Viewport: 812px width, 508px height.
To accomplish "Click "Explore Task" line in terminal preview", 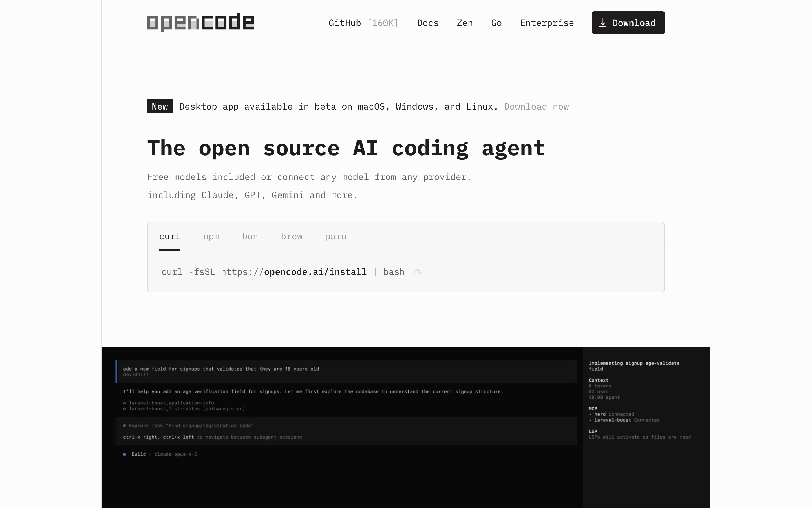I will click(x=188, y=426).
